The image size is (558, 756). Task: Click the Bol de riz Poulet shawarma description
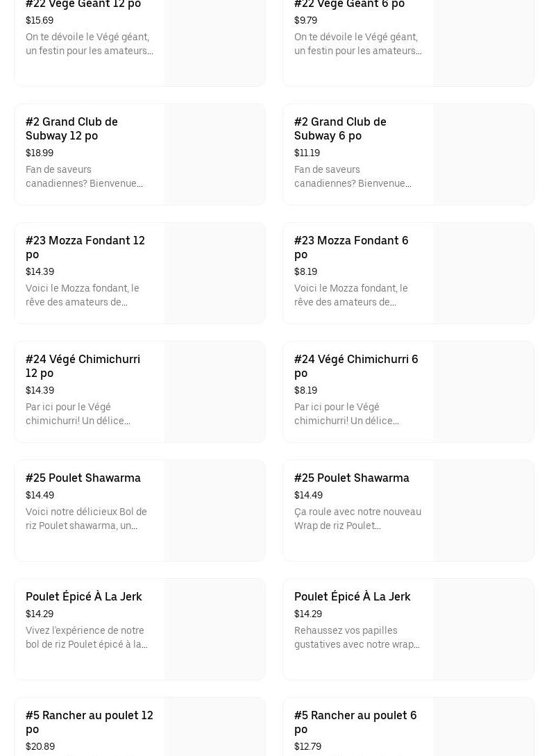86,519
